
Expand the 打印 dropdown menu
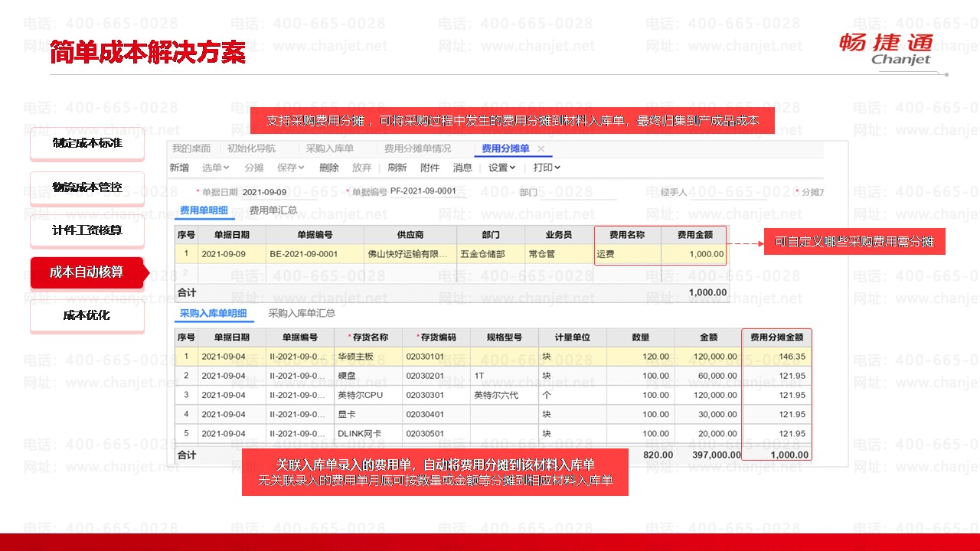[547, 168]
